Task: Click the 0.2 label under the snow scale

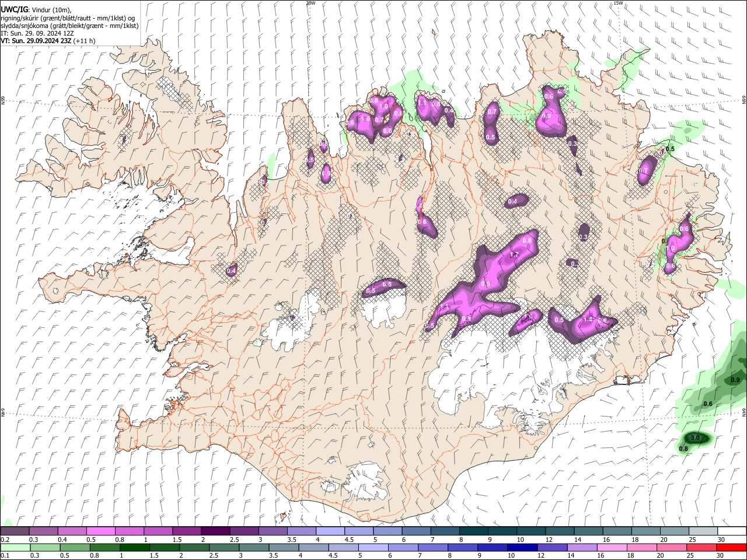Action: tap(4, 540)
